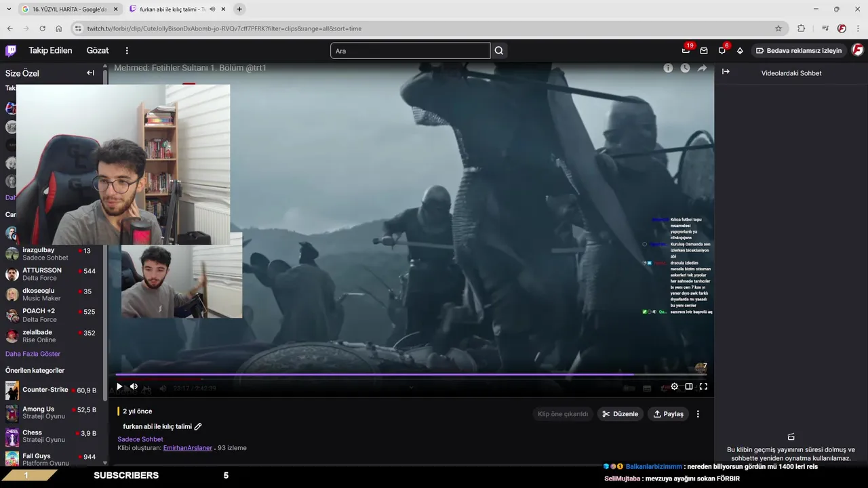Open the player settings gear
Viewport: 868px width, 488px height.
point(674,386)
